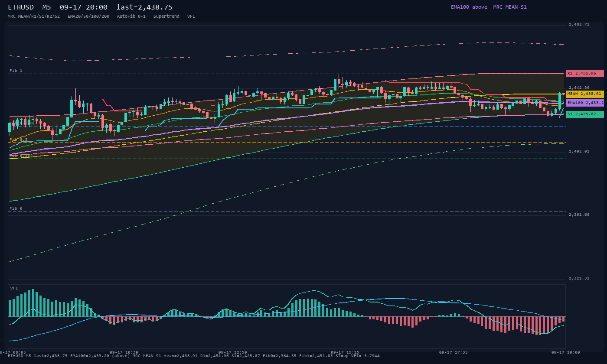Click the 'last=2,438.75' value in the title
Image resolution: width=607 pixels, height=364 pixels.
point(144,7)
